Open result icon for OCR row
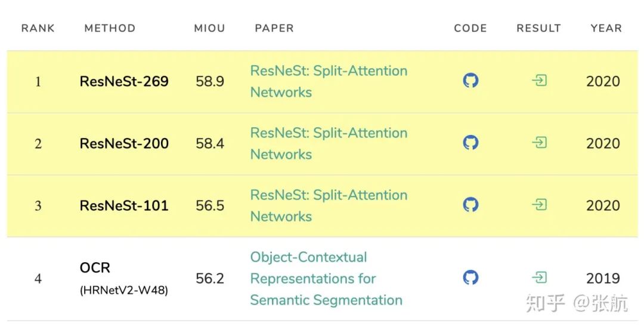Image resolution: width=644 pixels, height=329 pixels. 539,278
